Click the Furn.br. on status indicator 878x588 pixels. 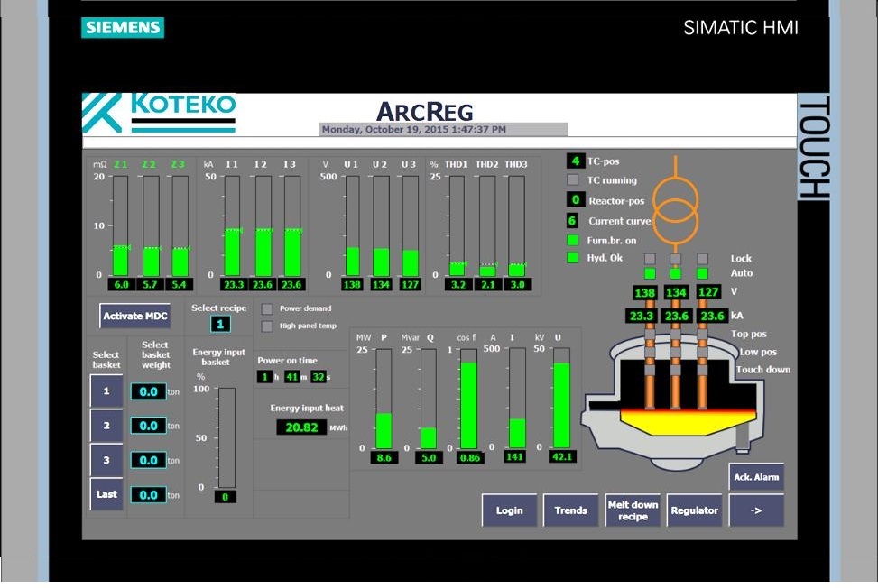(572, 241)
